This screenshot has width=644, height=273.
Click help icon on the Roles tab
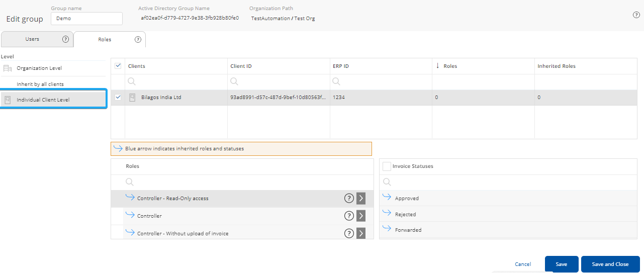(138, 39)
